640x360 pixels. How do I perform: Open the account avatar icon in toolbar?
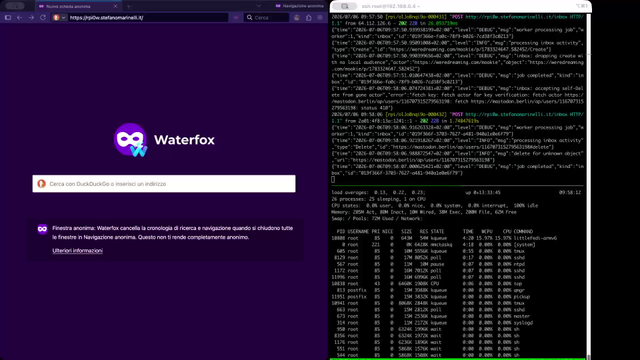click(297, 18)
